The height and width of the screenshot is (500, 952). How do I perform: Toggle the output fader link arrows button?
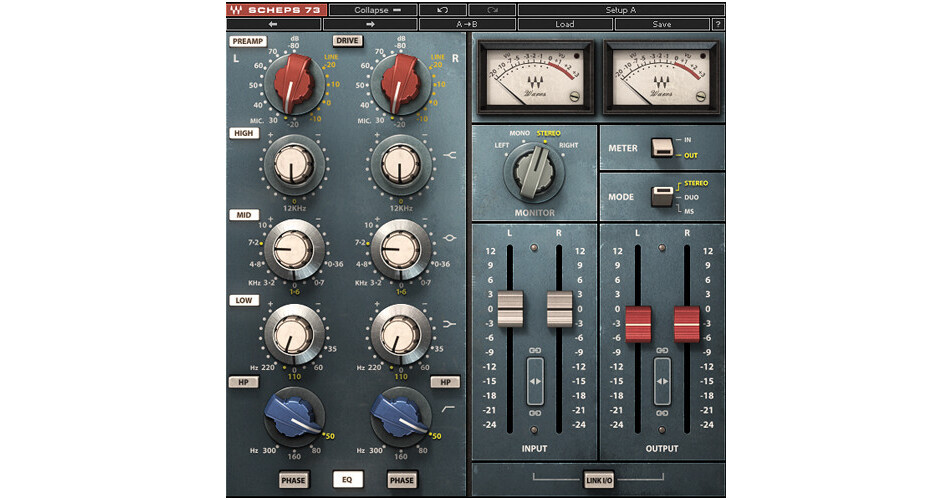(x=662, y=382)
